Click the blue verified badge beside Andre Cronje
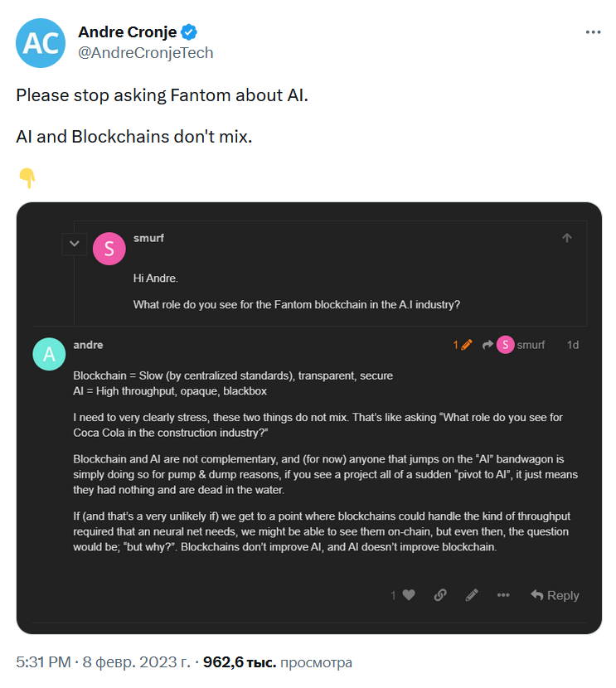Image resolution: width=616 pixels, height=688 pixels. tap(189, 32)
